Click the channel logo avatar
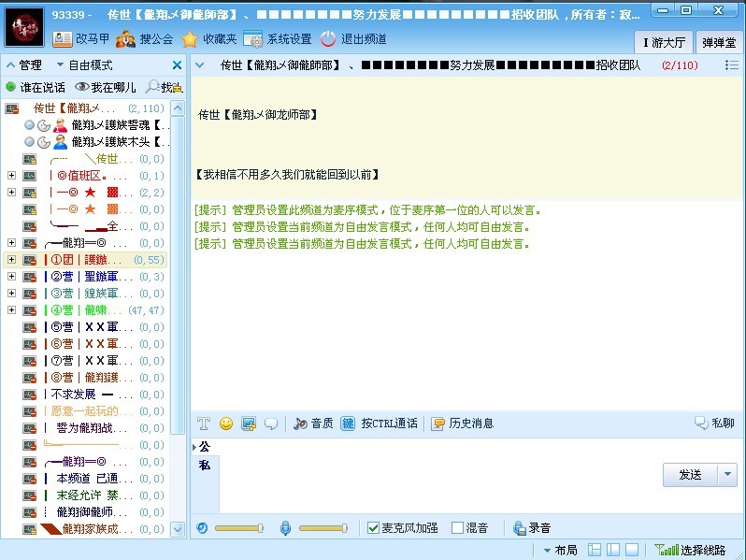 coord(24,26)
